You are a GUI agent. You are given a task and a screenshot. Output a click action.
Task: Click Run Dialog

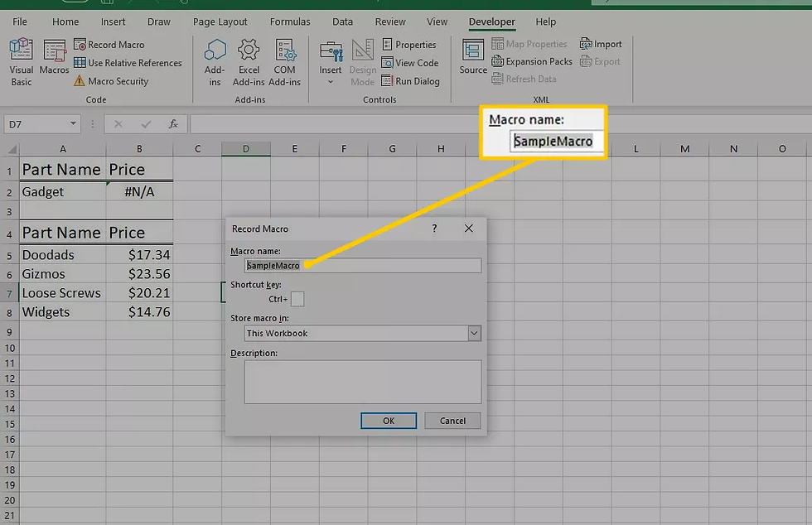[x=411, y=81]
